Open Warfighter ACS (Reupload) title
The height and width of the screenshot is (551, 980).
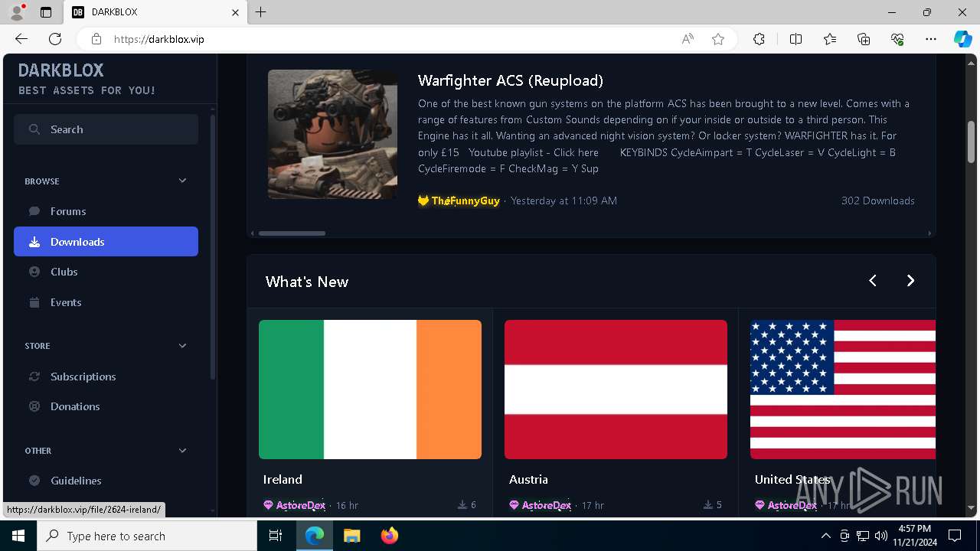click(511, 80)
